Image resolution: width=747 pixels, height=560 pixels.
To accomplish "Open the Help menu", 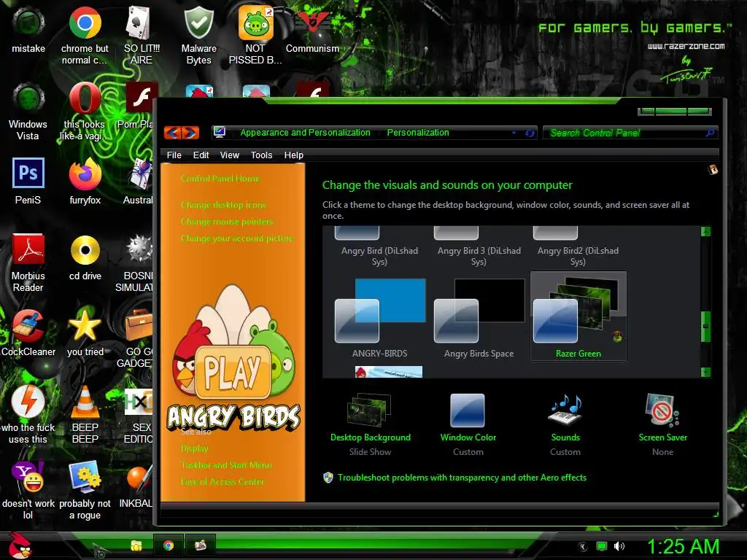I will 293,155.
